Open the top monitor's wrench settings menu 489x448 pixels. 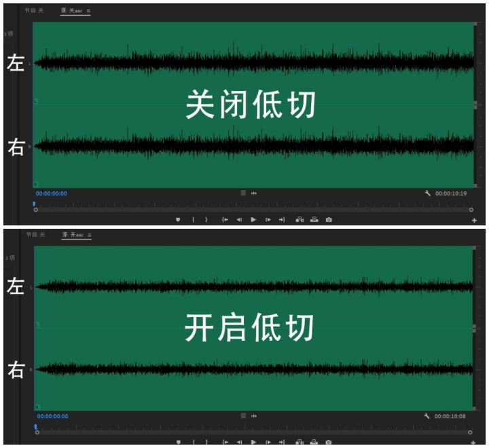[x=427, y=193]
